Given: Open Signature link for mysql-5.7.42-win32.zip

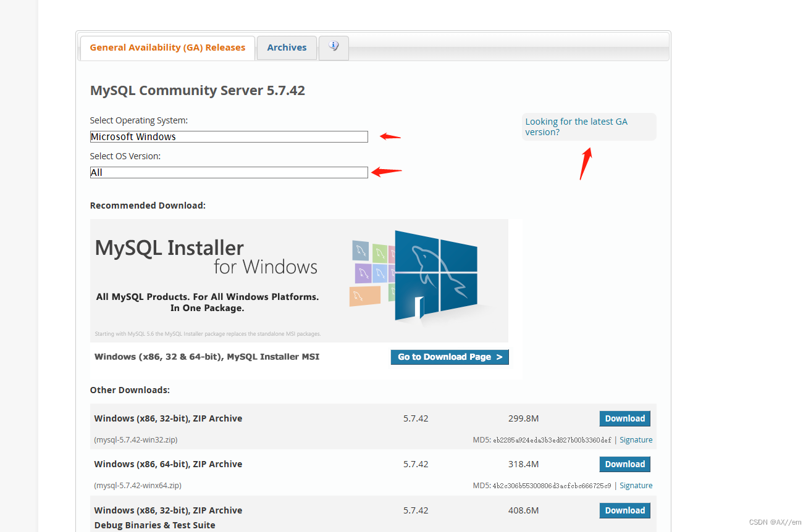Looking at the screenshot, I should pos(636,440).
